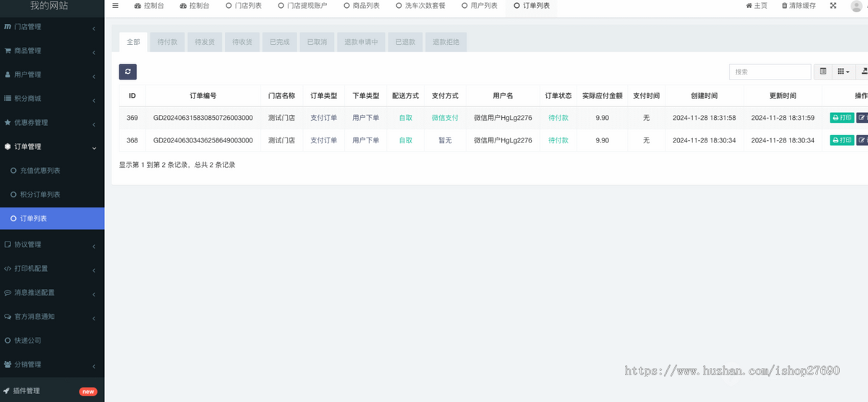This screenshot has height=402, width=868.
Task: Focus the 搜索 search field
Action: tap(770, 72)
